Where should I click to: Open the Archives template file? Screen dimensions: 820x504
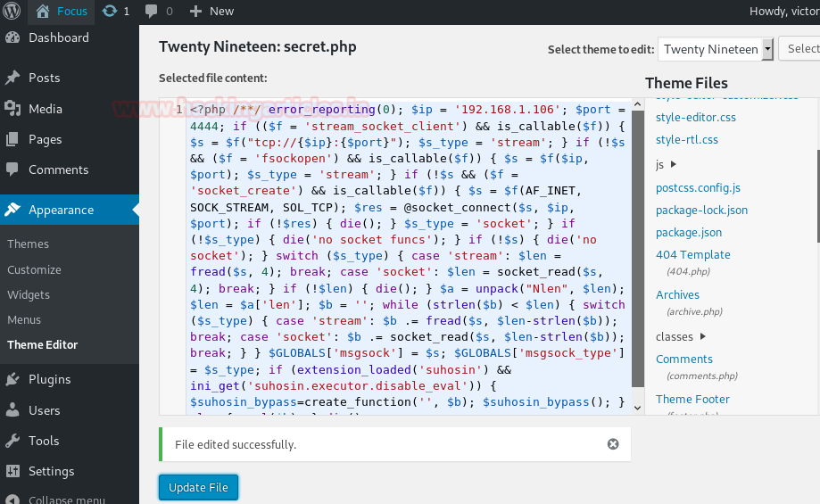[x=677, y=295]
